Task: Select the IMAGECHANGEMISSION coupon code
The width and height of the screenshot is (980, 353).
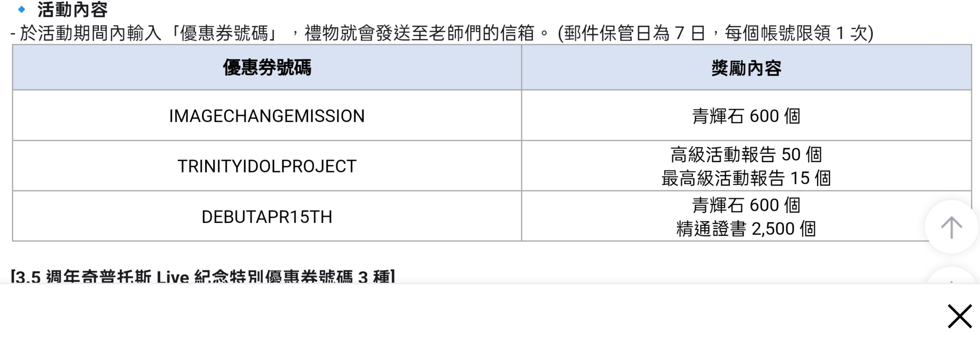Action: click(x=267, y=116)
